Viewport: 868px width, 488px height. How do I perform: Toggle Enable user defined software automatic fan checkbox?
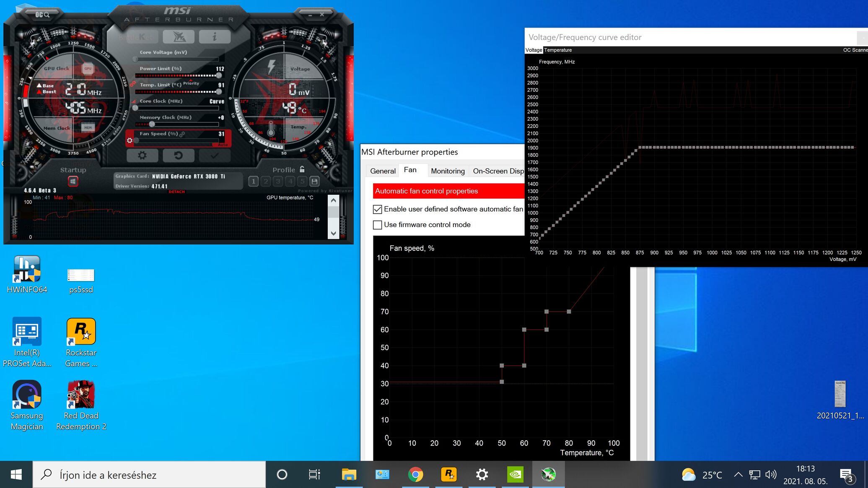377,209
